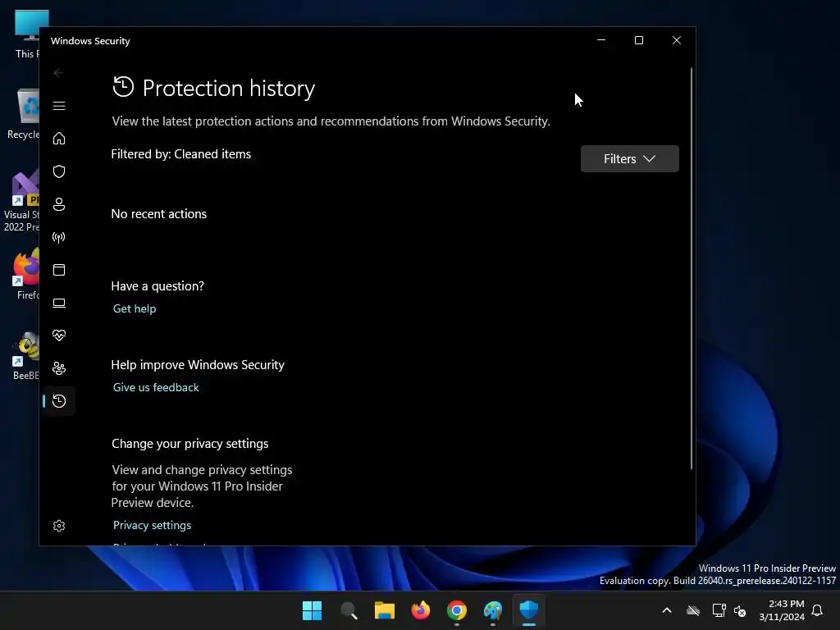Launch Firefox from the taskbar

(421, 610)
